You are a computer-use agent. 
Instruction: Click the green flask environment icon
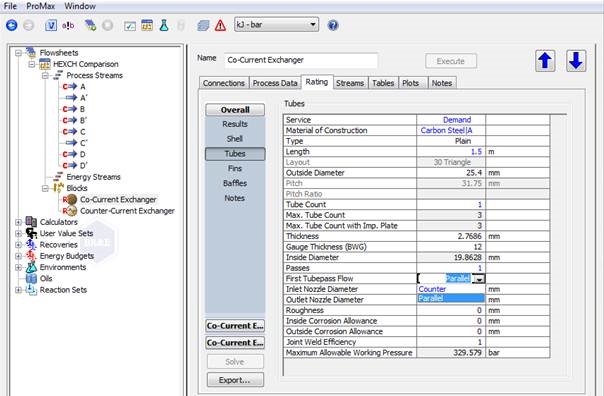tap(164, 25)
